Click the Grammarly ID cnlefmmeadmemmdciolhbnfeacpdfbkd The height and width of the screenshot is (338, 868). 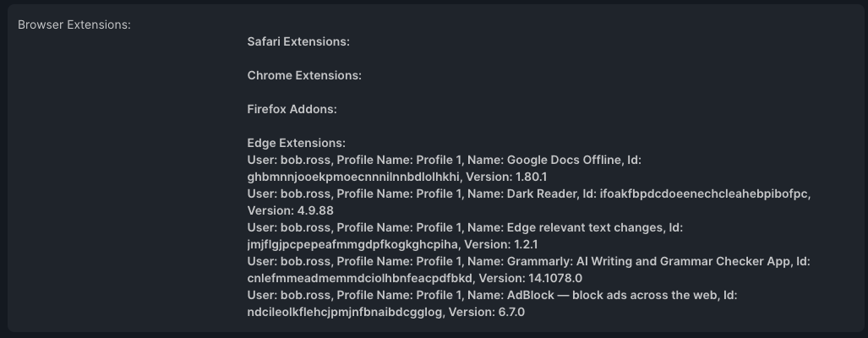(x=360, y=278)
